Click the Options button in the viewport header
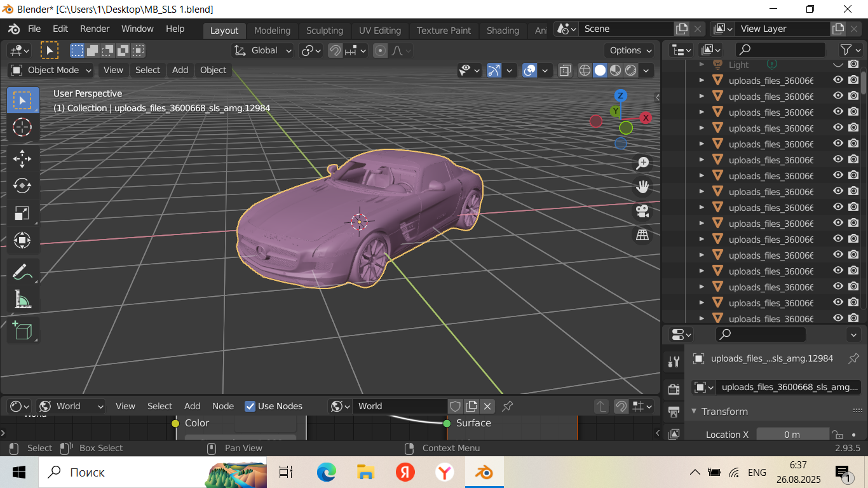Screen dimensions: 868x488 click(630, 51)
